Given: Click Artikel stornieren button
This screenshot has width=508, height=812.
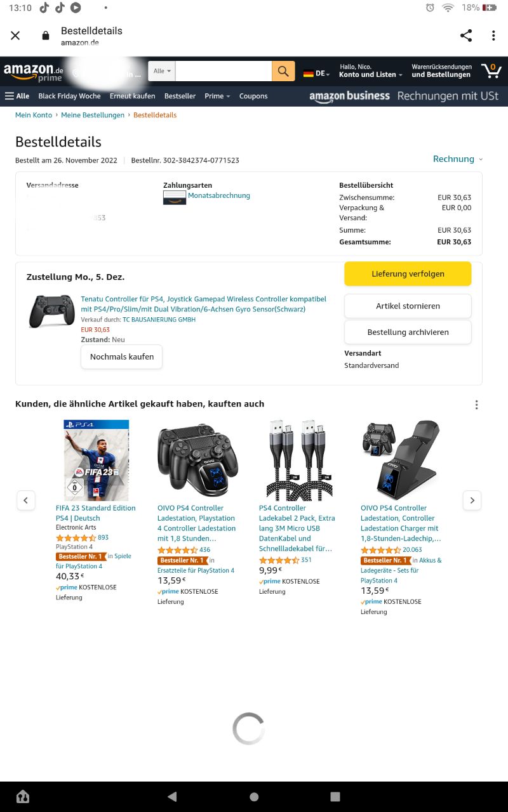Looking at the screenshot, I should tap(408, 306).
